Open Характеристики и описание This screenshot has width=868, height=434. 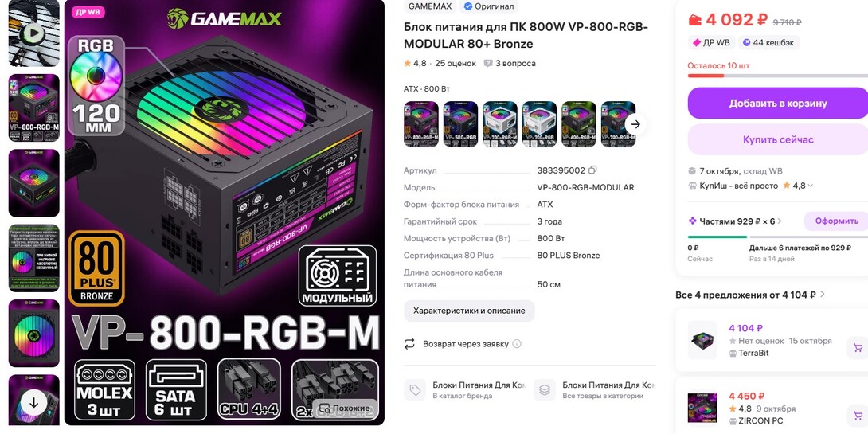click(x=469, y=311)
